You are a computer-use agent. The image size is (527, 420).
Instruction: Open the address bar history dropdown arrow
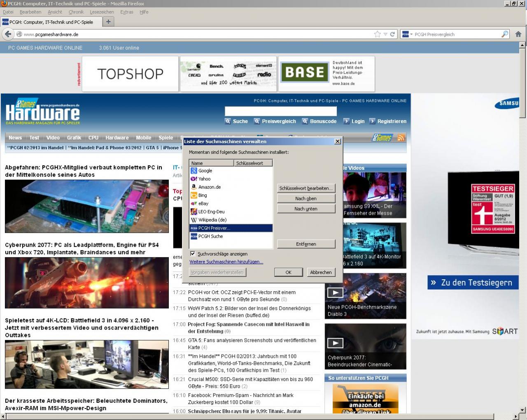(x=385, y=35)
